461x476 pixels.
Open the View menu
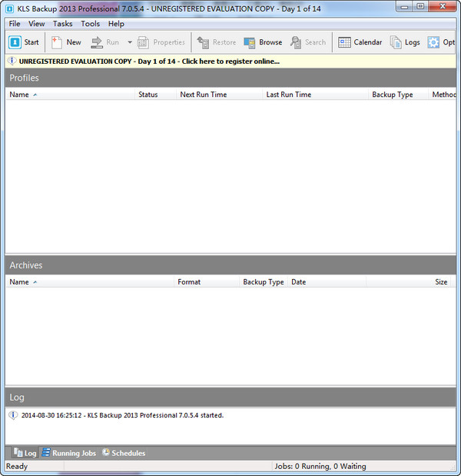click(37, 24)
